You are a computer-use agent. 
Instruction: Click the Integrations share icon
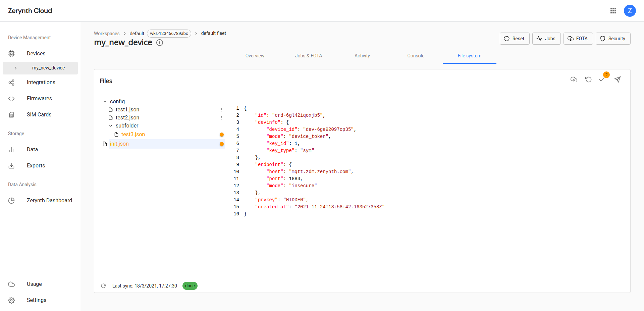tap(11, 83)
